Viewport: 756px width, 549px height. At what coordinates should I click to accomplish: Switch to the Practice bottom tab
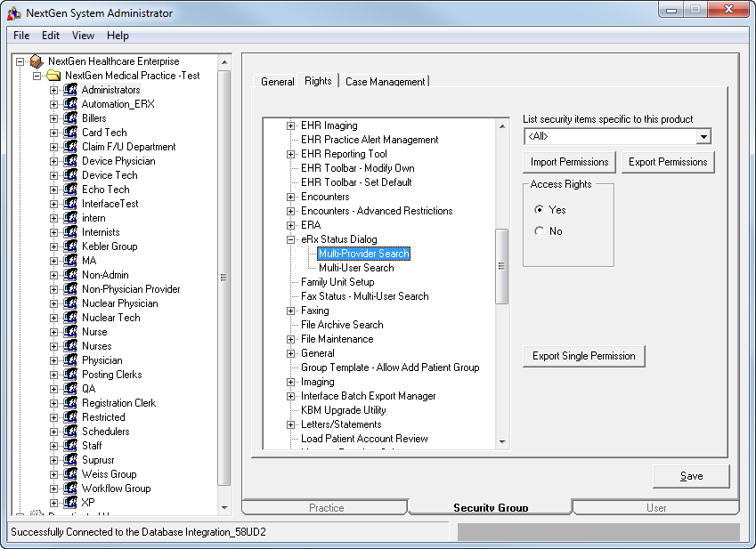point(327,507)
